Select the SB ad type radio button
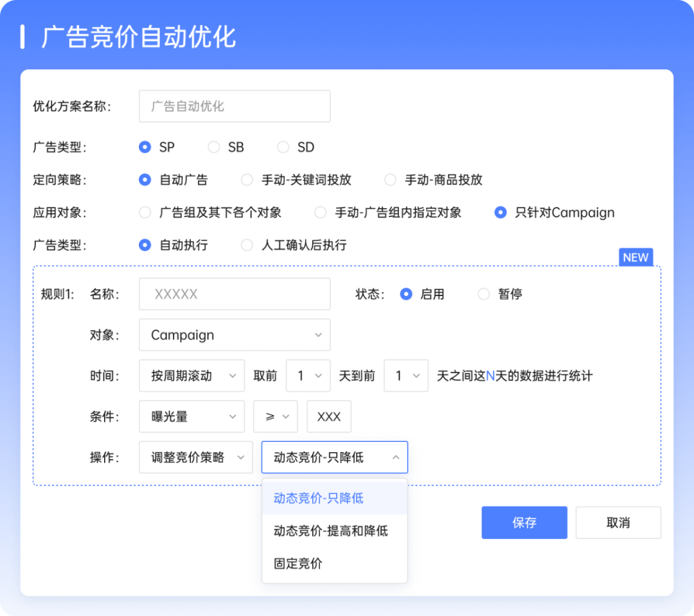 coord(214,147)
